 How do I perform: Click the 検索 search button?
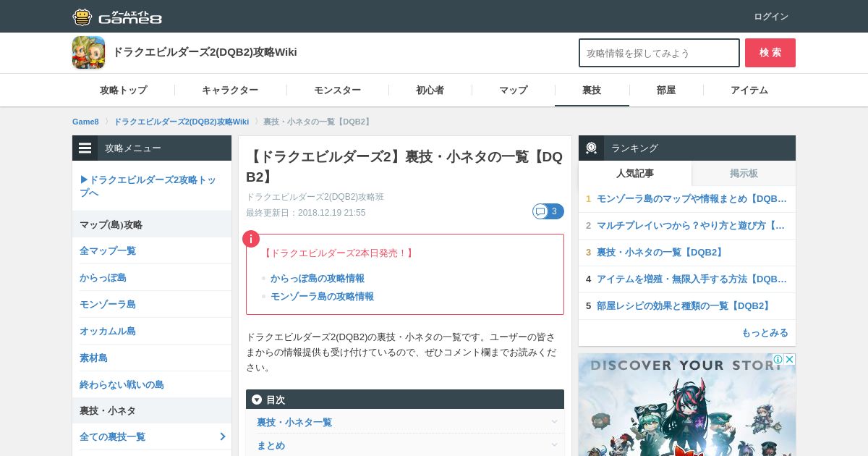770,53
